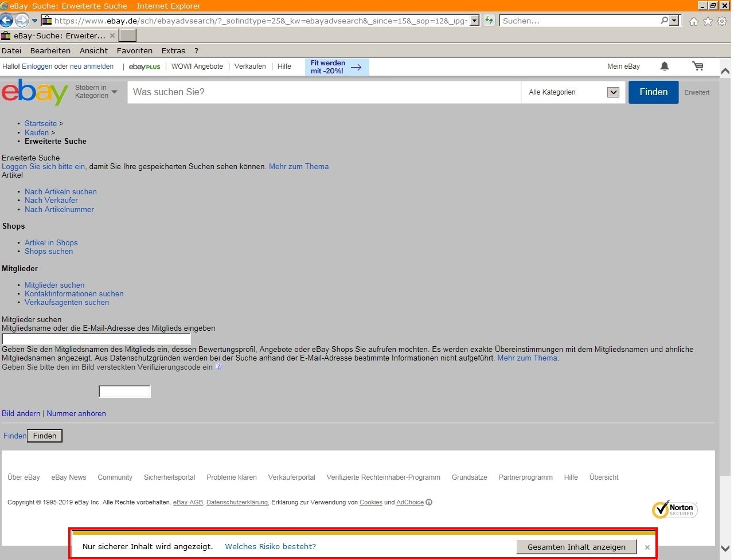Open Nach Artikelnummer link

point(59,209)
